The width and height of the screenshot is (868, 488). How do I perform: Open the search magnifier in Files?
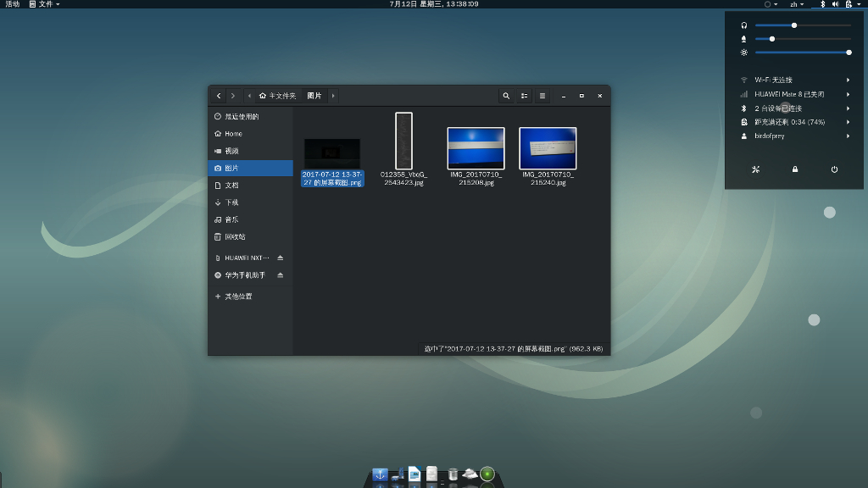[x=506, y=96]
